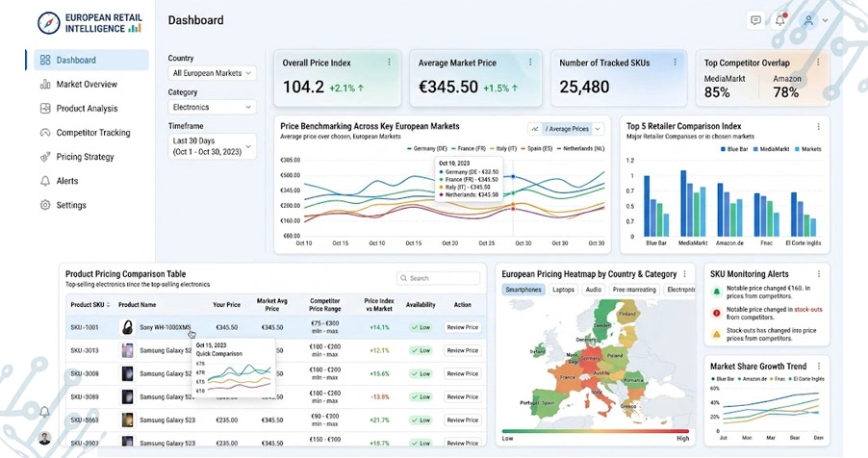Open Settings from sidebar
The image size is (868, 458).
(x=71, y=205)
